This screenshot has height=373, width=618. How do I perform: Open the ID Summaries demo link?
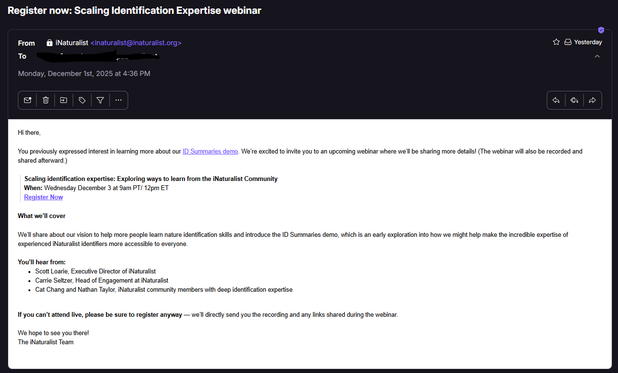pyautogui.click(x=210, y=151)
